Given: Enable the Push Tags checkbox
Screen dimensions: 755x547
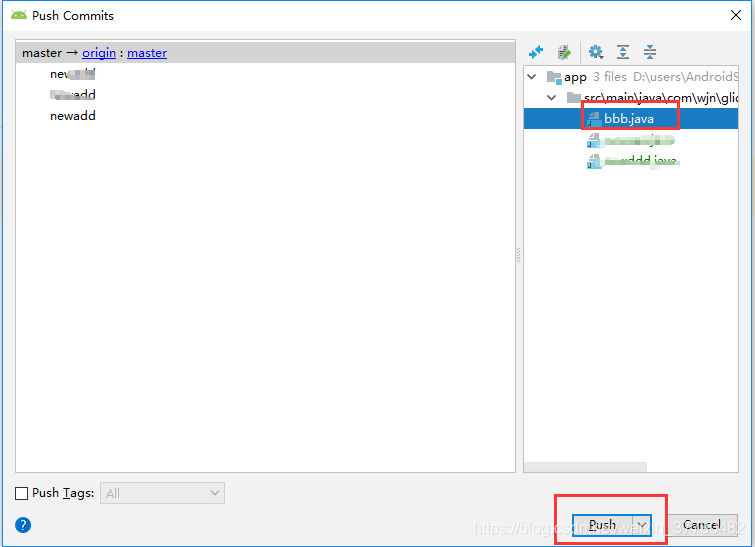Looking at the screenshot, I should (x=22, y=494).
